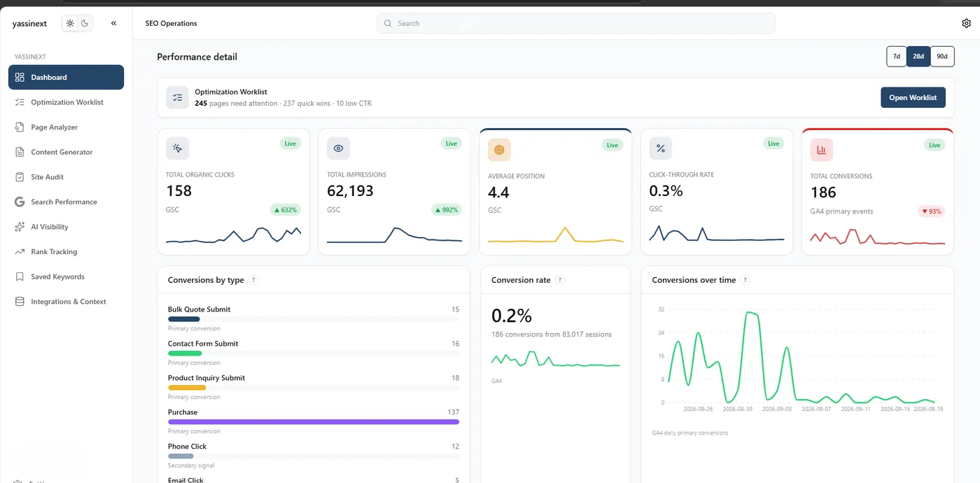The width and height of the screenshot is (980, 483).
Task: Select the 7d time range
Action: point(896,57)
